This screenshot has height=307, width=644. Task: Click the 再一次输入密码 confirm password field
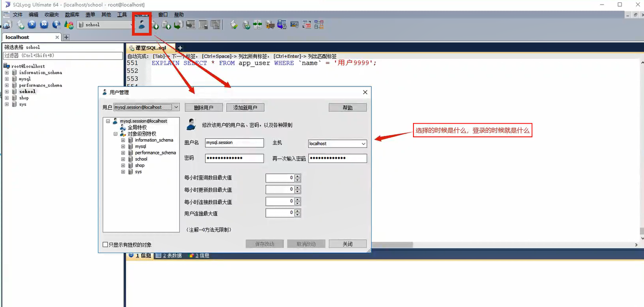click(x=337, y=158)
